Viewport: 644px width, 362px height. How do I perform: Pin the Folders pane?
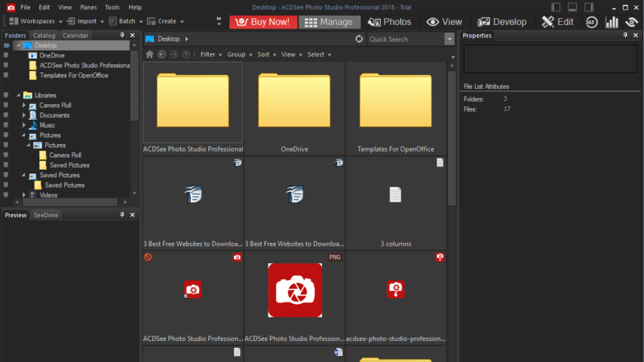(x=122, y=35)
